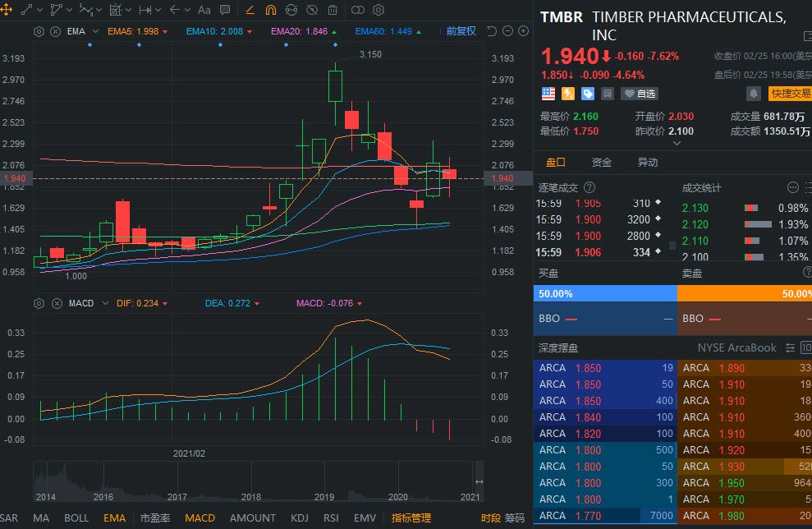The height and width of the screenshot is (529, 812).
Task: Click the sync drawings icon
Action: [x=291, y=9]
